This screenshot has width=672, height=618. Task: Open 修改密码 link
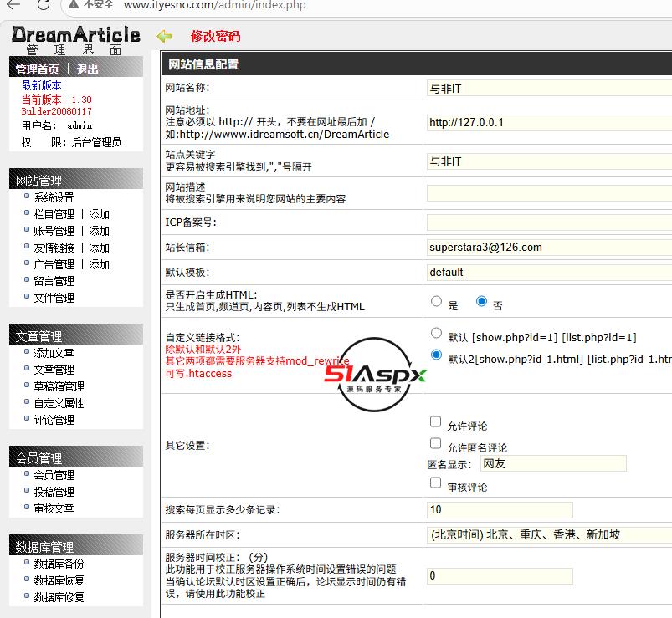coord(216,37)
